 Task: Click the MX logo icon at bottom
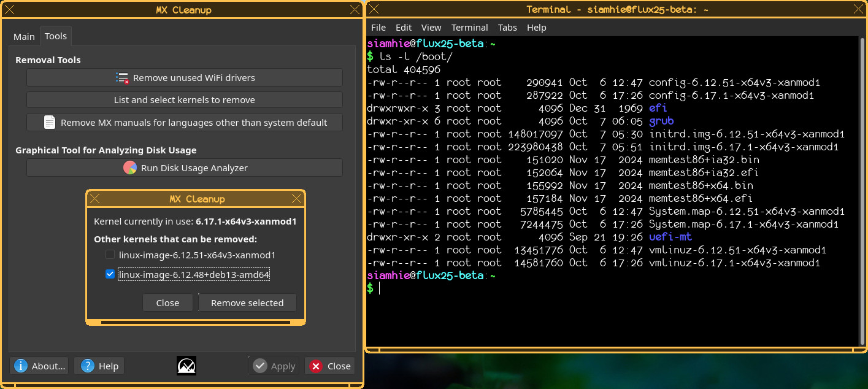tap(186, 366)
